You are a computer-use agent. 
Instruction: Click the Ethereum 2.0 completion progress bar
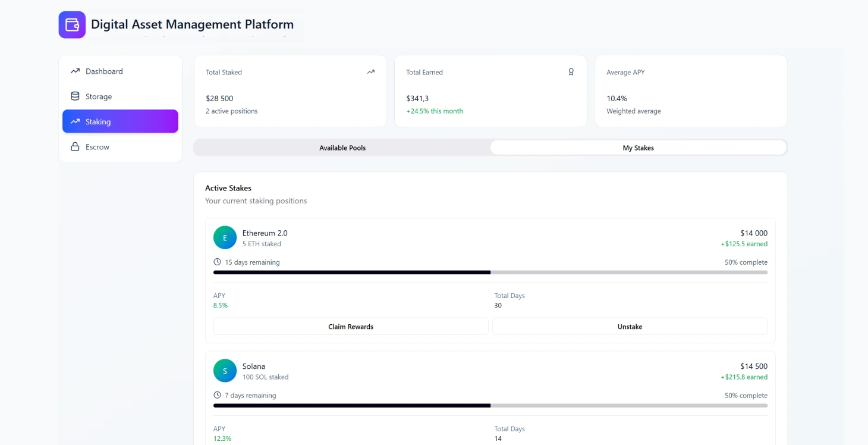point(490,272)
